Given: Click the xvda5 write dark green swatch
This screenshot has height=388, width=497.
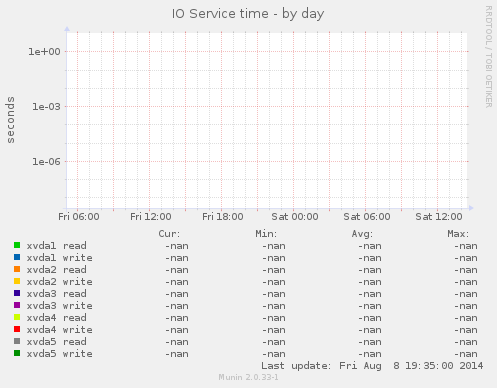Looking at the screenshot, I should click(17, 353).
